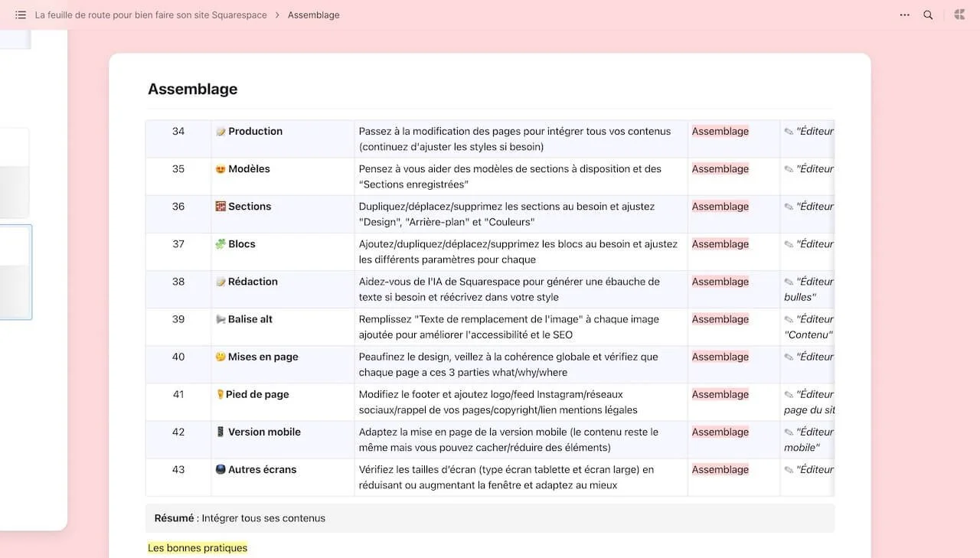Click the description starting 'Dupliquez/déplacez/supprimez les sections'

click(507, 214)
